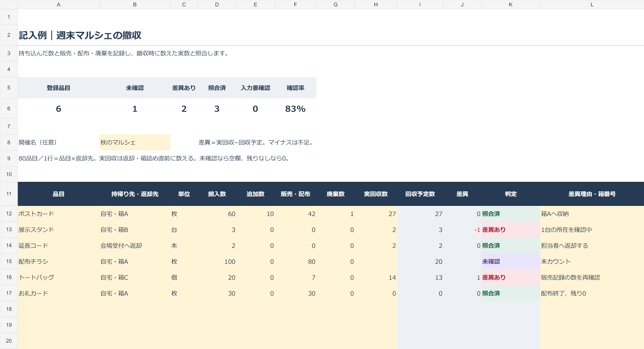Select the 配布終了、残り0 note cell

[x=592, y=293]
